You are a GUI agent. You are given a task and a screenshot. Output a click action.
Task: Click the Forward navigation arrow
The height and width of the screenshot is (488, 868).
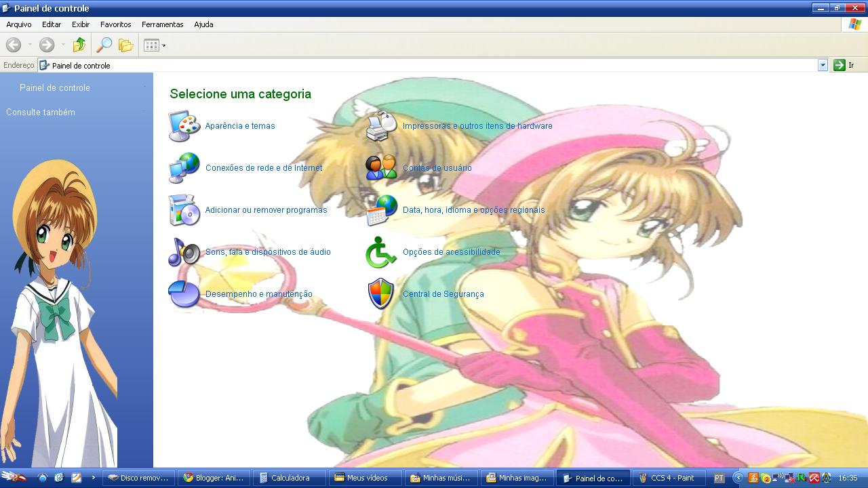point(46,45)
